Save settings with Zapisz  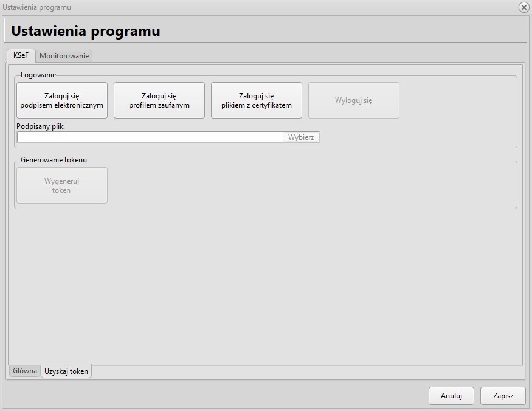click(503, 396)
